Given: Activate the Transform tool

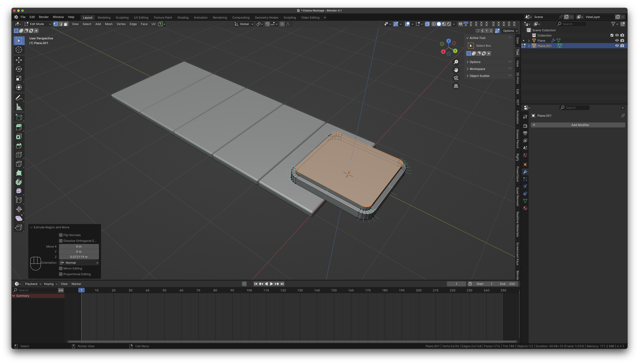Looking at the screenshot, I should [x=19, y=87].
